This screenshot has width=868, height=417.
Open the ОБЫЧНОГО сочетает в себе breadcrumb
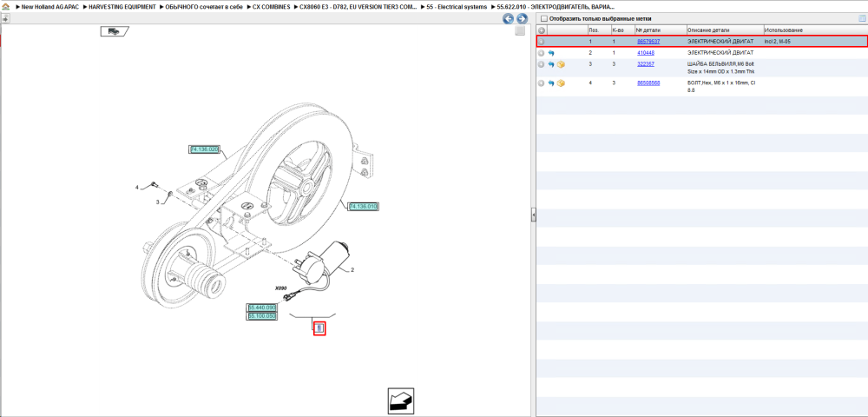(x=204, y=7)
